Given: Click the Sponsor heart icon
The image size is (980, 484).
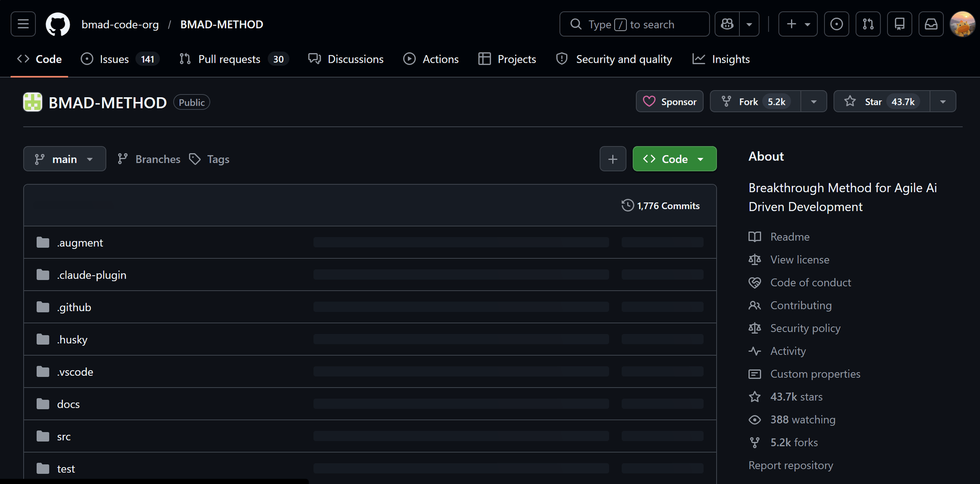Looking at the screenshot, I should point(649,101).
